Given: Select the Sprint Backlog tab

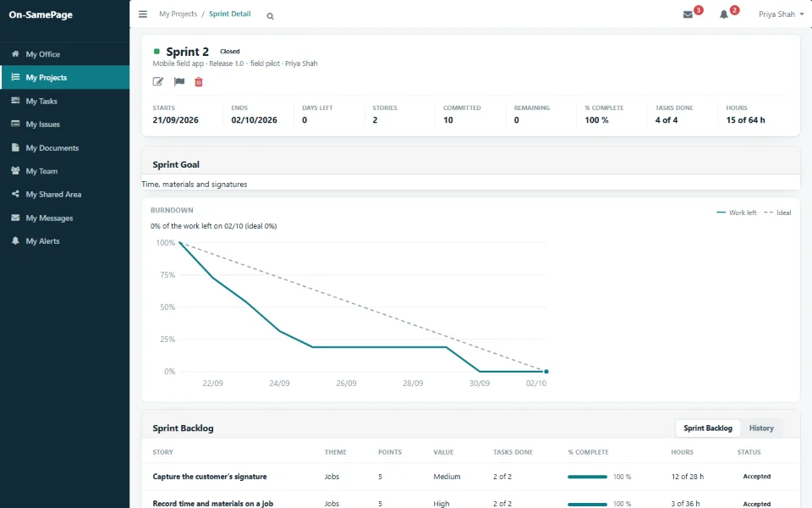Looking at the screenshot, I should pyautogui.click(x=707, y=428).
